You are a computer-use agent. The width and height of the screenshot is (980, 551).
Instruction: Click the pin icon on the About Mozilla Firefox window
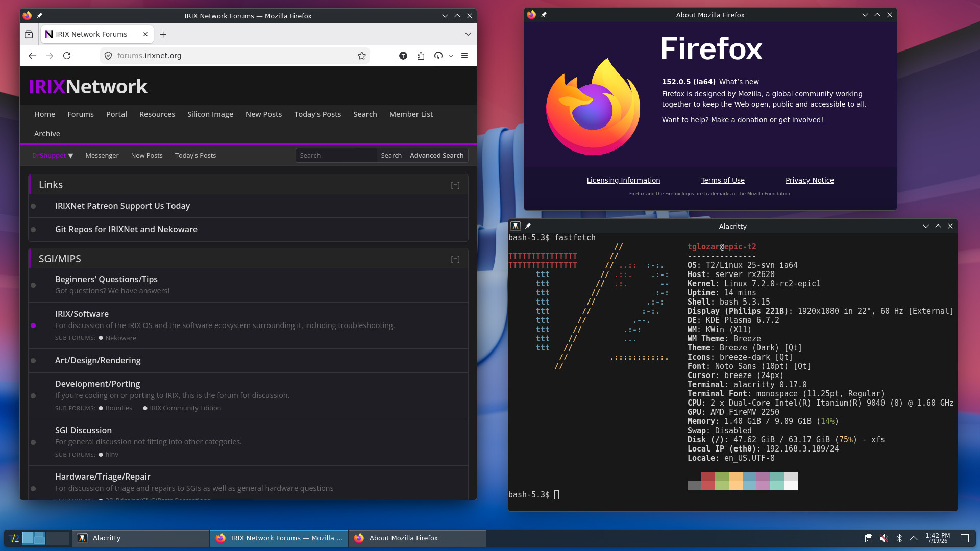pos(544,15)
